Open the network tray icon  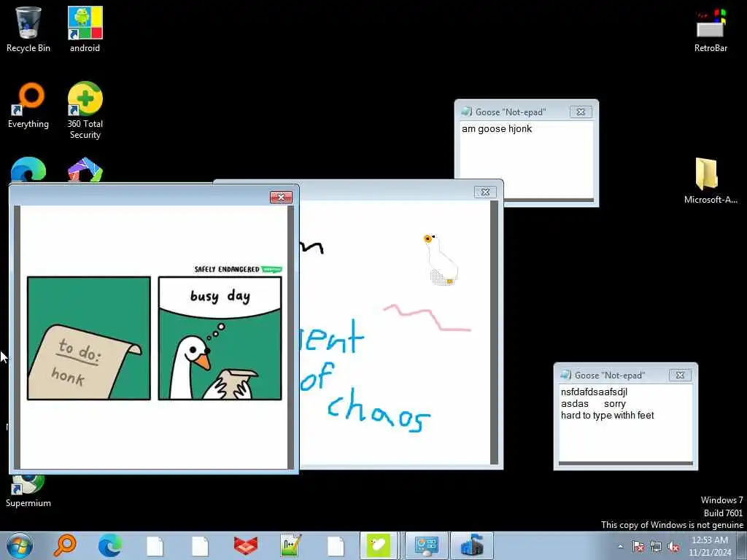(656, 547)
